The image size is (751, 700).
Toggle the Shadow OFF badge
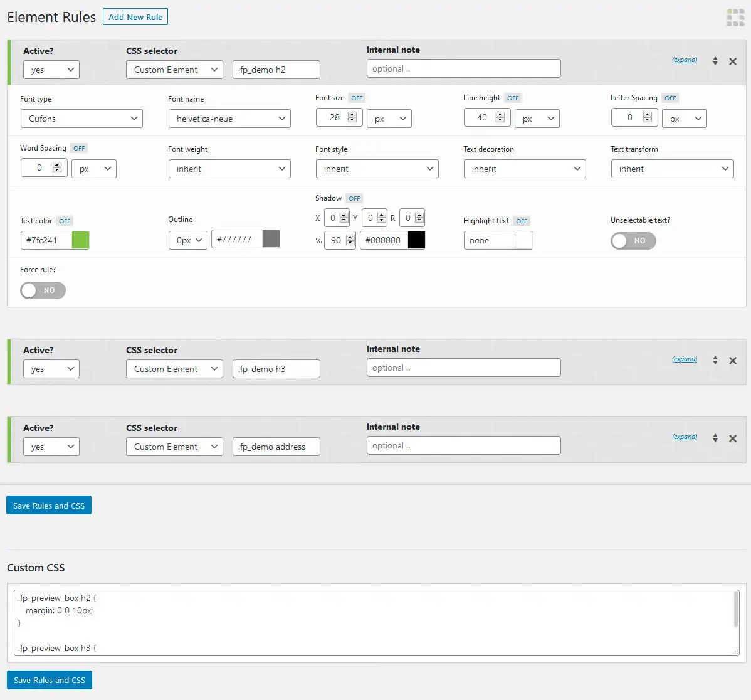[354, 198]
